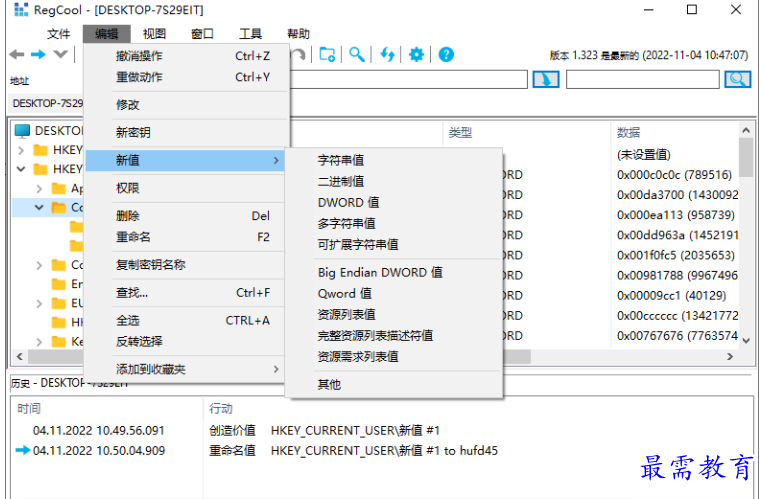This screenshot has height=499, width=762.
Task: Click the horizontal scrollbar right arrow
Action: point(729,357)
